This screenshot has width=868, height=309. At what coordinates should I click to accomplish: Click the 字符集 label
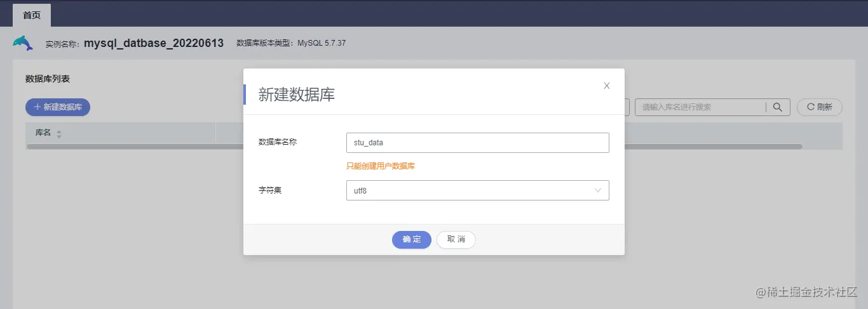[270, 190]
